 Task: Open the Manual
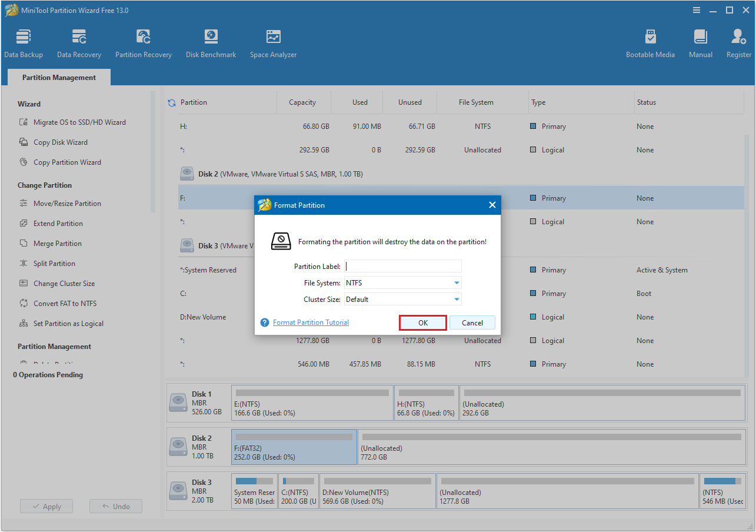tap(700, 41)
